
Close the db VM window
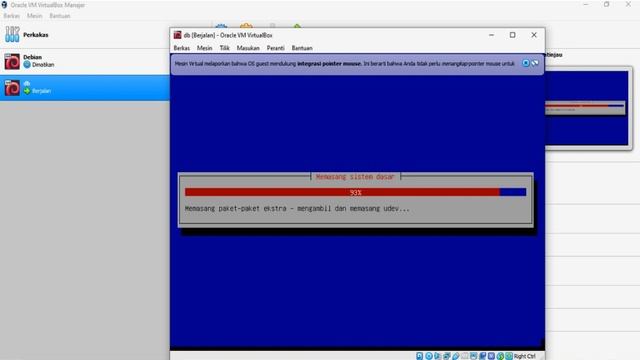pos(534,35)
